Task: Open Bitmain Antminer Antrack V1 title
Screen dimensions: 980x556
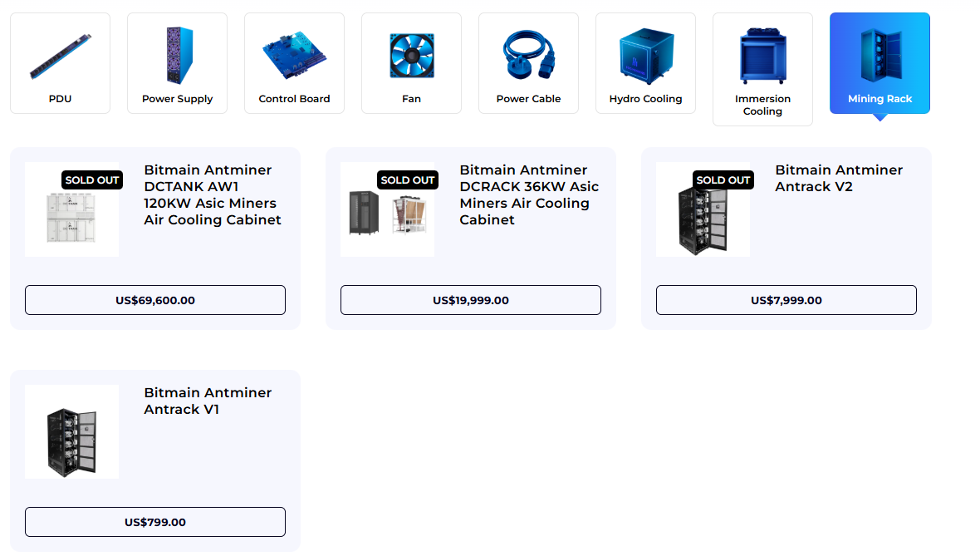Action: click(x=208, y=401)
